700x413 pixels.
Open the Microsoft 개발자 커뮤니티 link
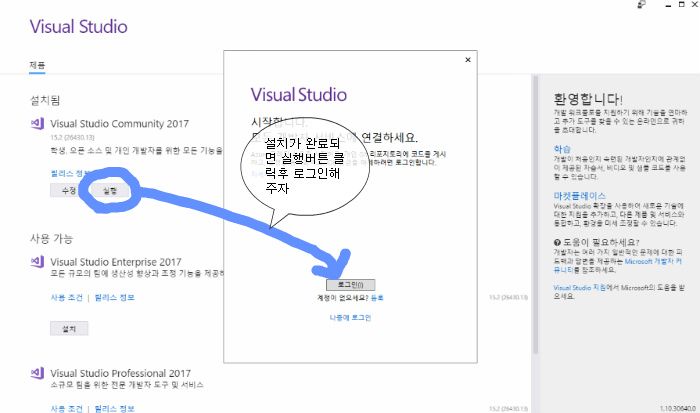click(618, 266)
